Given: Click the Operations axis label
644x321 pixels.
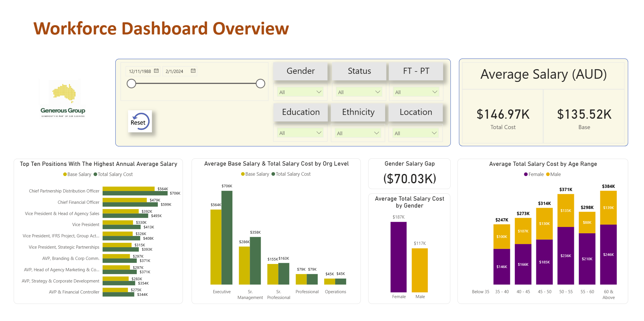Looking at the screenshot, I should [x=335, y=292].
